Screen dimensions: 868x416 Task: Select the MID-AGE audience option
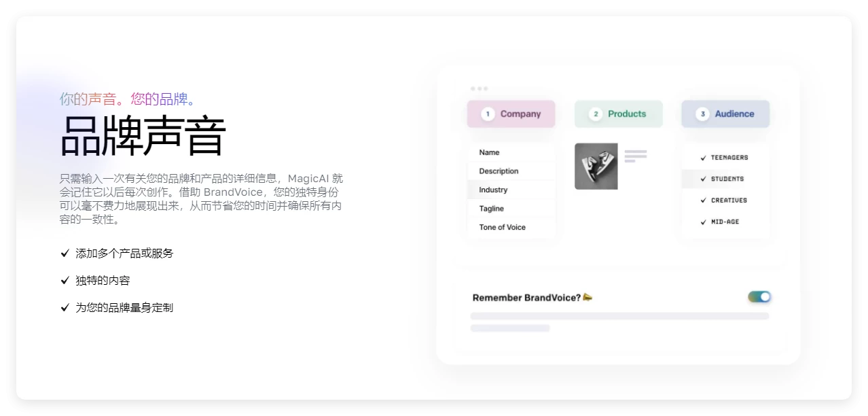point(704,222)
